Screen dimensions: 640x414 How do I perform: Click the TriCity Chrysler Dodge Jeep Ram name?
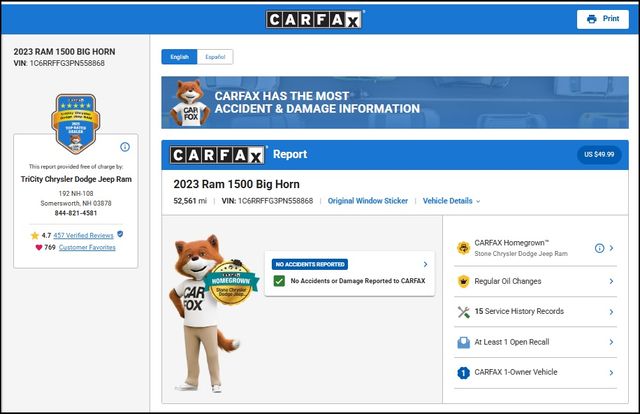[76, 179]
